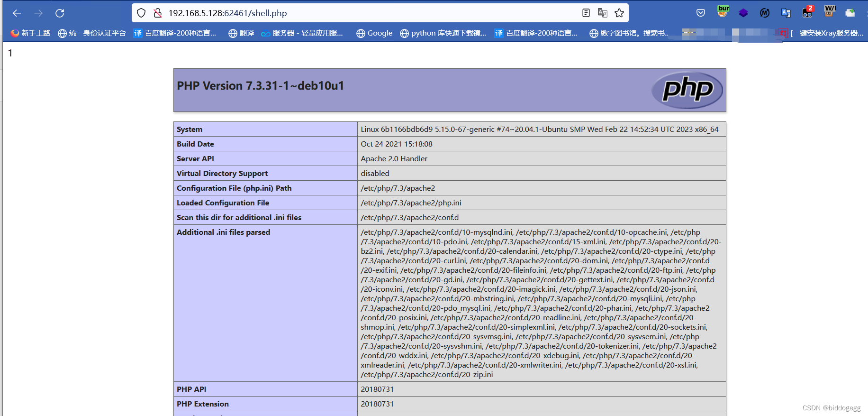Click the /etc/php/7.3/apache2/conf.d value
This screenshot has width=868, height=416.
point(410,218)
